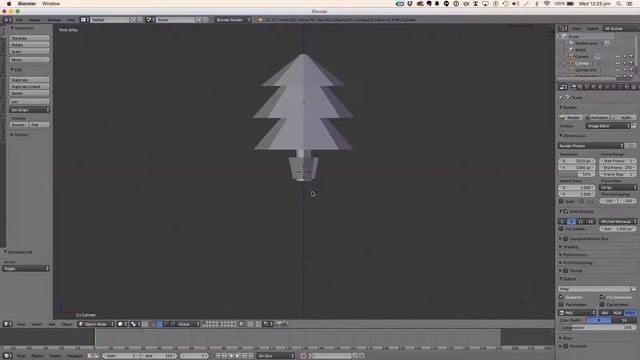
Task: Open the outliner editor type icon
Action: [563, 29]
